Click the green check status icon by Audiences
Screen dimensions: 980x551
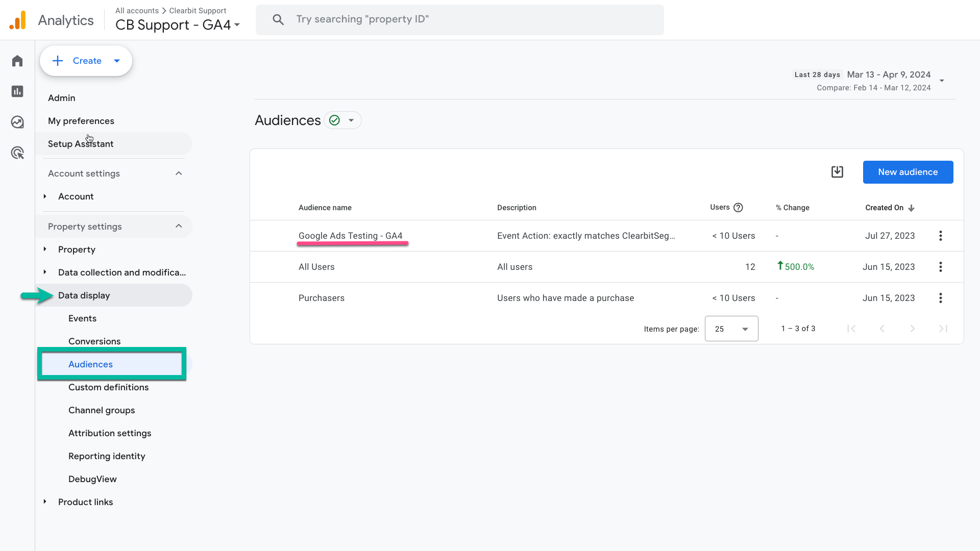coord(334,120)
